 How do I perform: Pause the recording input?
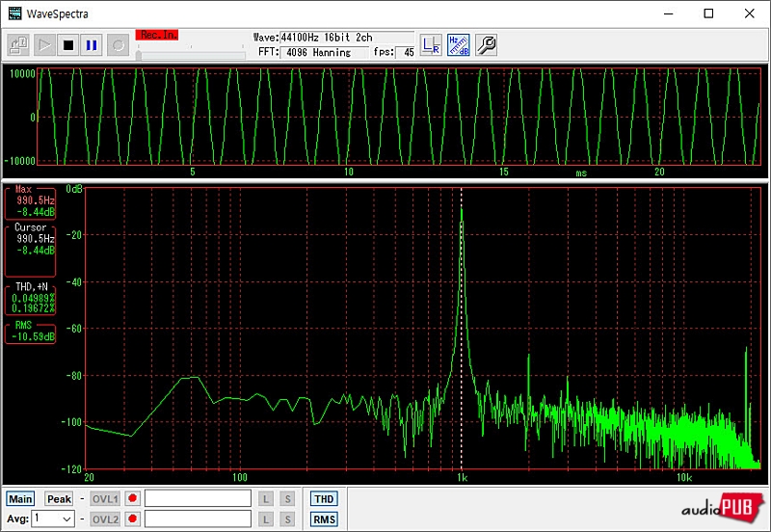click(x=92, y=44)
